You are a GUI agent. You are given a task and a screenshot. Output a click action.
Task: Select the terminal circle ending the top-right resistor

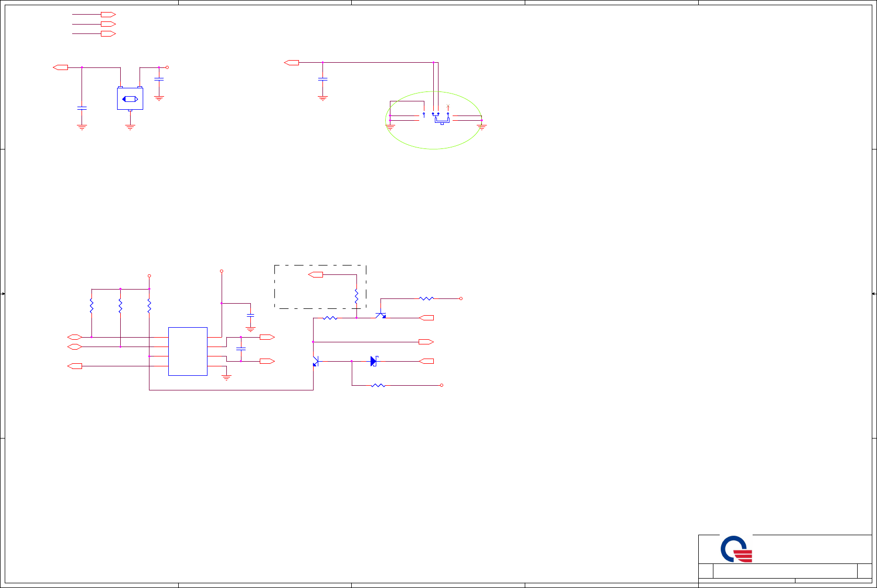(x=461, y=298)
